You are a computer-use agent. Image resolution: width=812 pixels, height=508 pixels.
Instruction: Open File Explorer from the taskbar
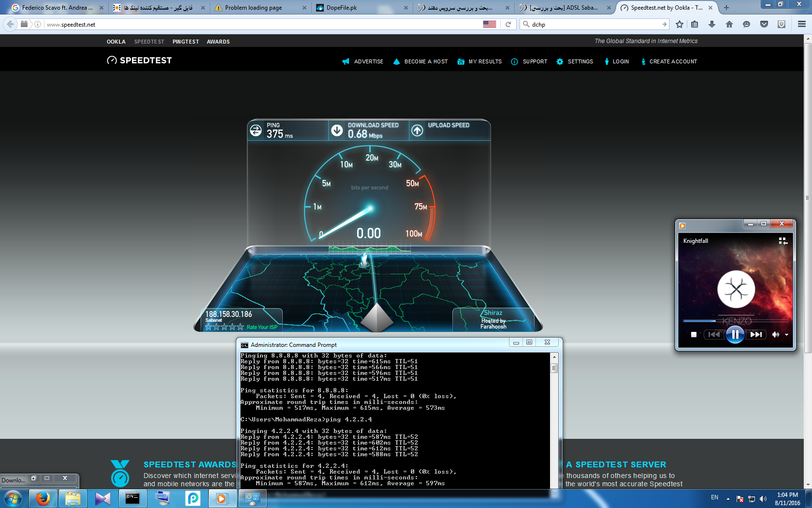73,498
